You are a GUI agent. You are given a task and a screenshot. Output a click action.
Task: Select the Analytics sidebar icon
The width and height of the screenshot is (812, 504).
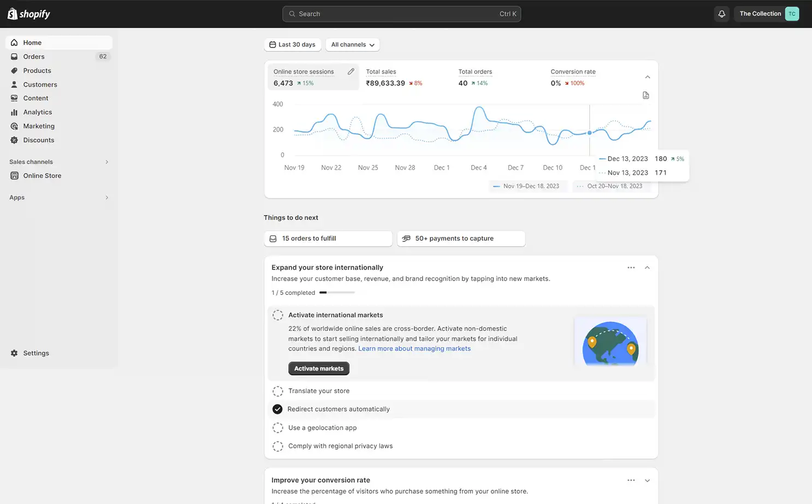point(14,112)
